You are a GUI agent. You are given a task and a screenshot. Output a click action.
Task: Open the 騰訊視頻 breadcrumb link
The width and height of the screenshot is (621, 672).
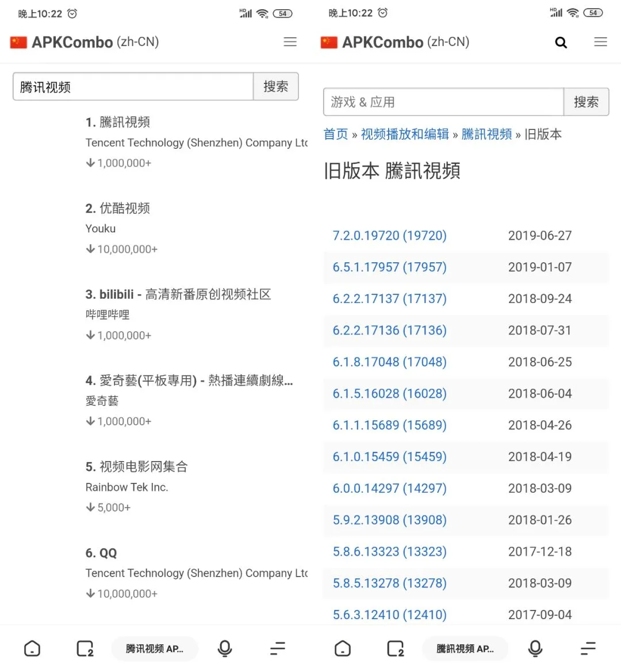[x=486, y=134]
